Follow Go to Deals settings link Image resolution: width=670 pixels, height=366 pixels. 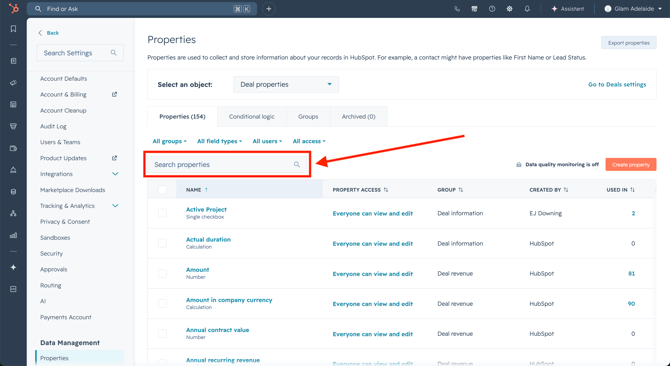(617, 85)
